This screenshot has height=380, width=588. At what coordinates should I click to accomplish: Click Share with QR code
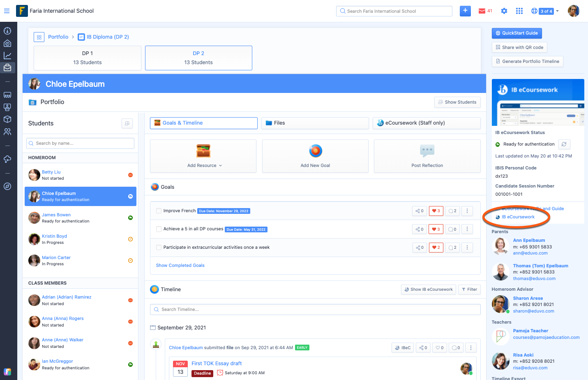coord(519,48)
